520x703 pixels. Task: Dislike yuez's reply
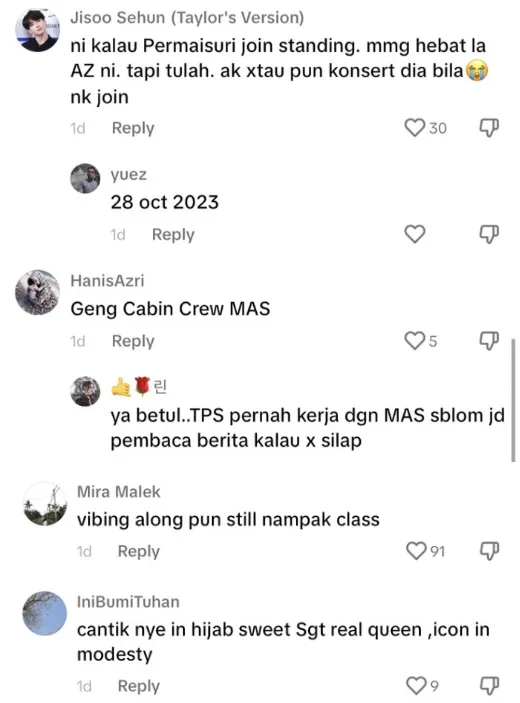489,234
